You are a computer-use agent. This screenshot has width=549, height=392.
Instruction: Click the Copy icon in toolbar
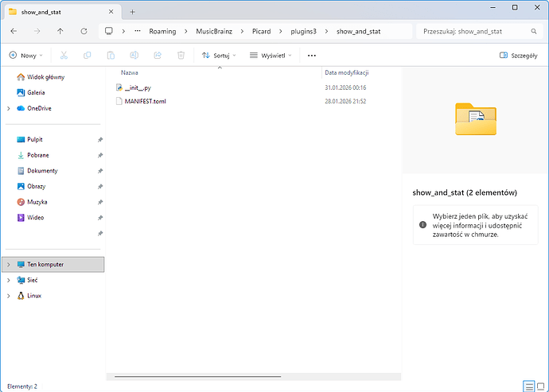click(x=88, y=56)
